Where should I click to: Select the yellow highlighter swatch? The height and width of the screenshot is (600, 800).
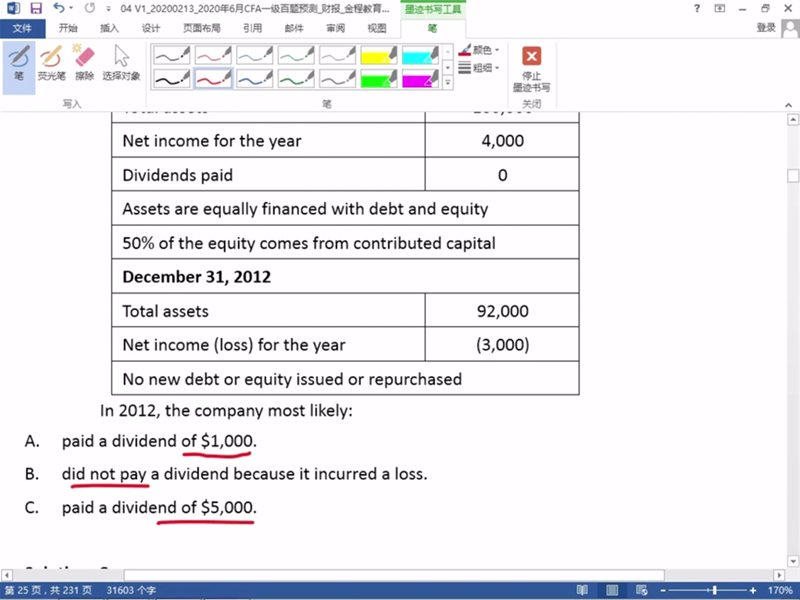[x=379, y=54]
